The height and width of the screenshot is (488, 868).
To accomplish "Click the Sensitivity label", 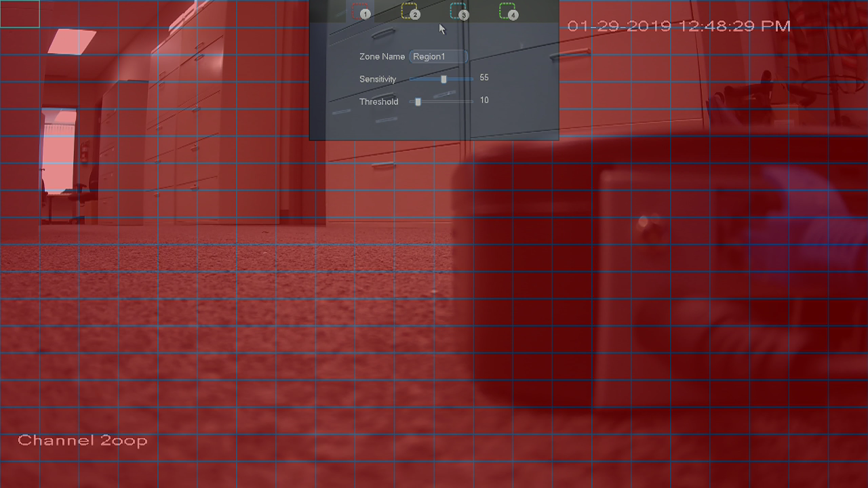I will click(378, 79).
